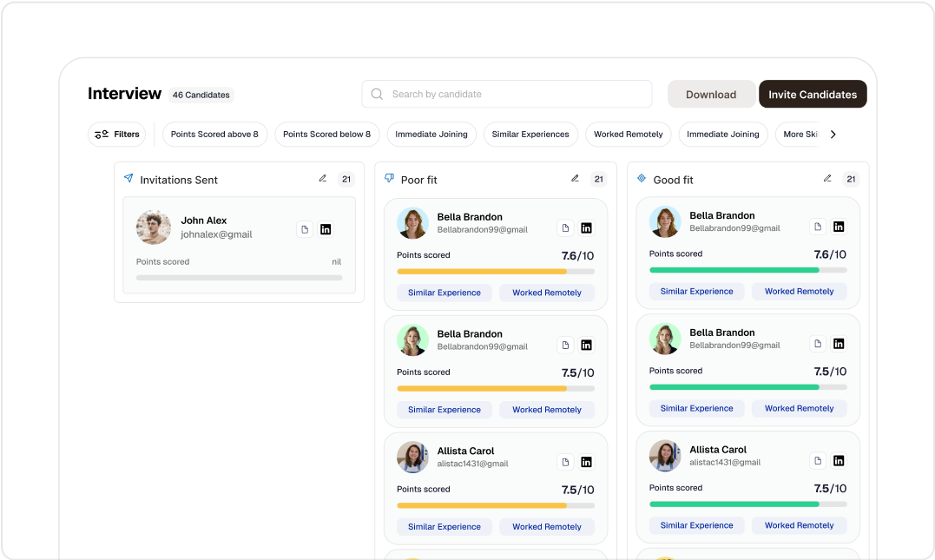Click the 46 Candidates badge
Screen dimensions: 935x560
pyautogui.click(x=201, y=95)
